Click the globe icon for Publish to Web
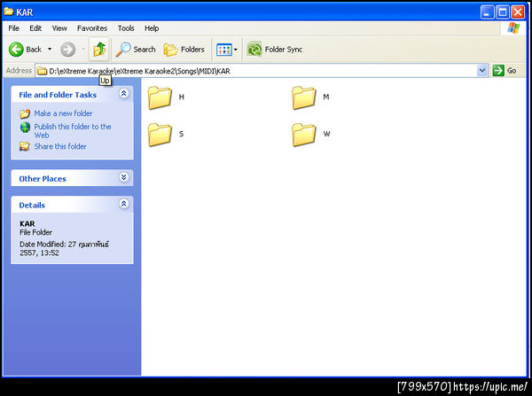This screenshot has height=396, width=532. point(25,128)
